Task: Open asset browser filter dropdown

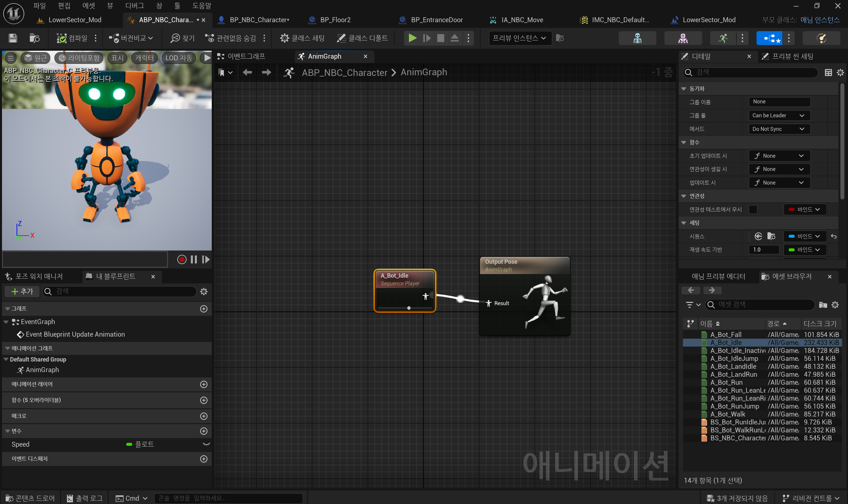Action: click(x=693, y=305)
